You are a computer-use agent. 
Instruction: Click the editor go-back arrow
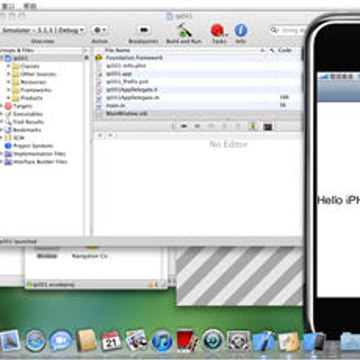coord(100,135)
